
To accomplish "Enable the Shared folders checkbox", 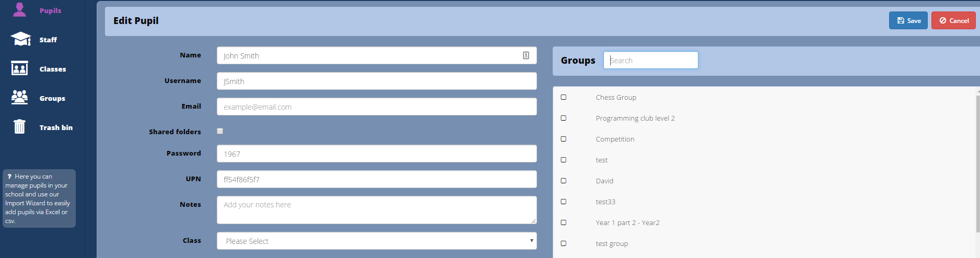I will (x=220, y=131).
